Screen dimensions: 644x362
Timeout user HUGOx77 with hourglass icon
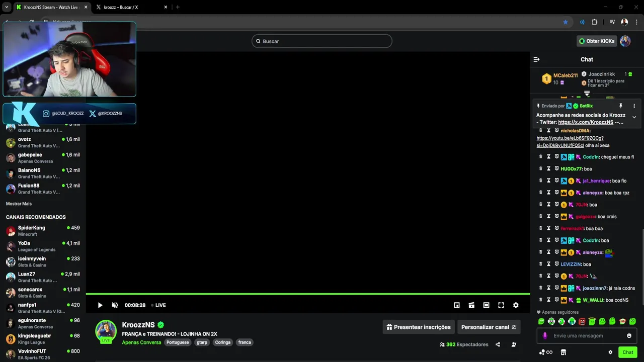(x=549, y=169)
